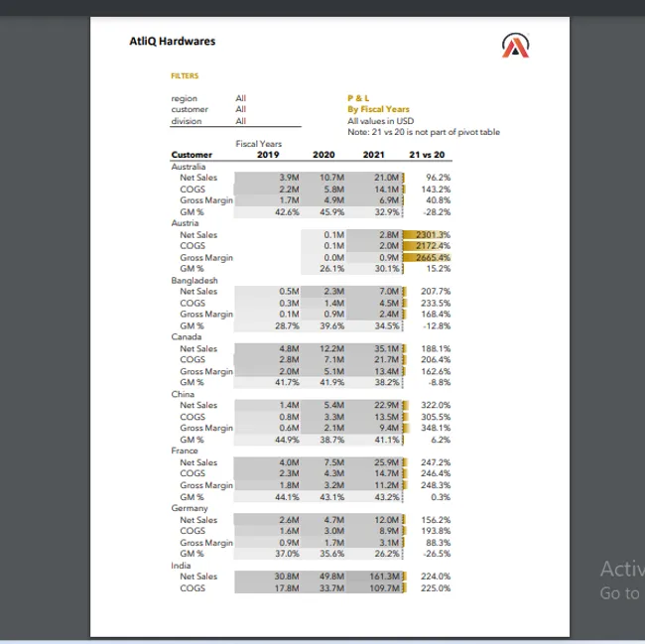Image resolution: width=645 pixels, height=644 pixels.
Task: Click the 2021 column header
Action: (373, 155)
